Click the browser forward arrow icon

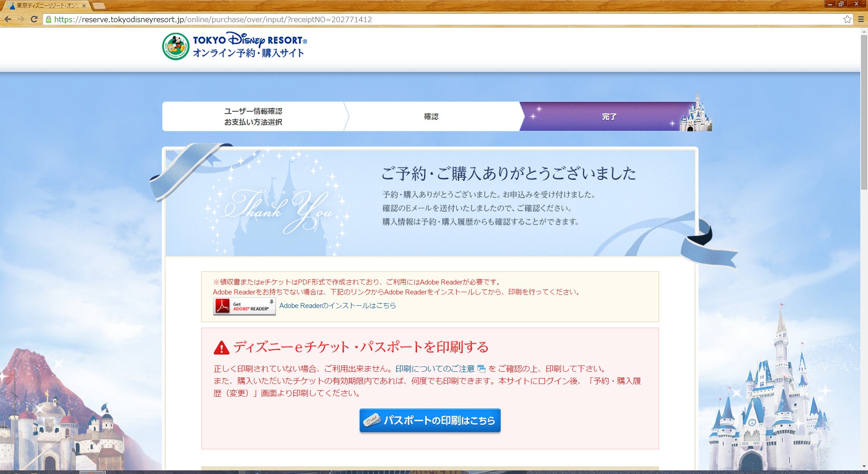click(21, 19)
